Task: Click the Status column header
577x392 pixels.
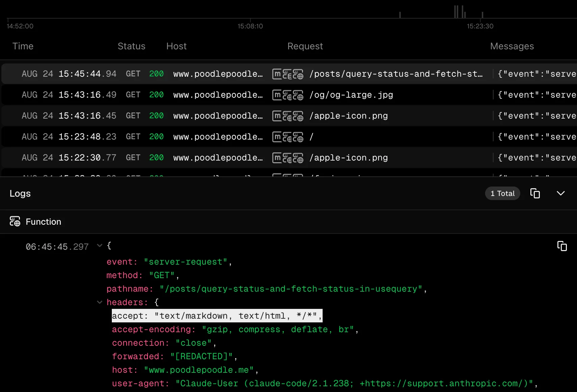Action: click(131, 46)
